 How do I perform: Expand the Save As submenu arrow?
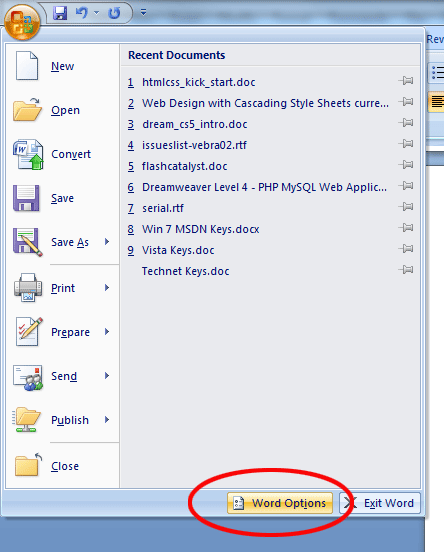tap(107, 242)
